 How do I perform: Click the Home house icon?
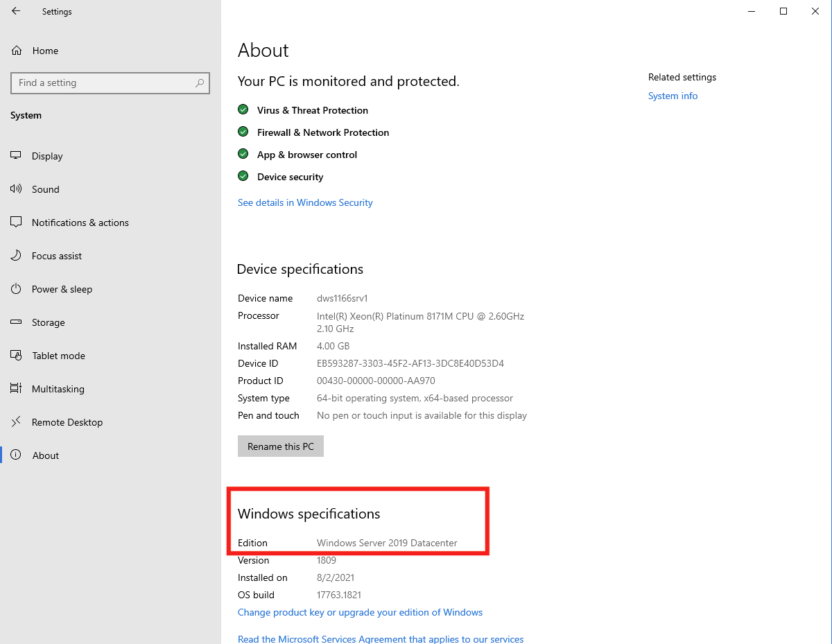16,51
